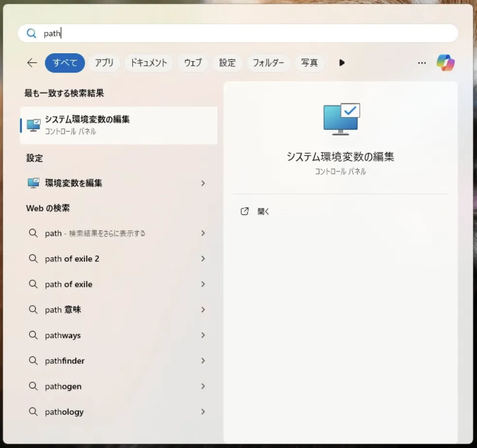Click the search magnifier icon in search box

click(31, 33)
